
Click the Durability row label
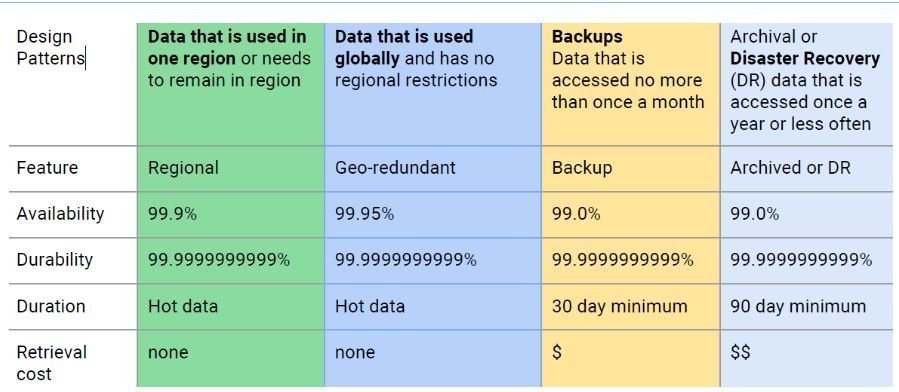(x=72, y=260)
